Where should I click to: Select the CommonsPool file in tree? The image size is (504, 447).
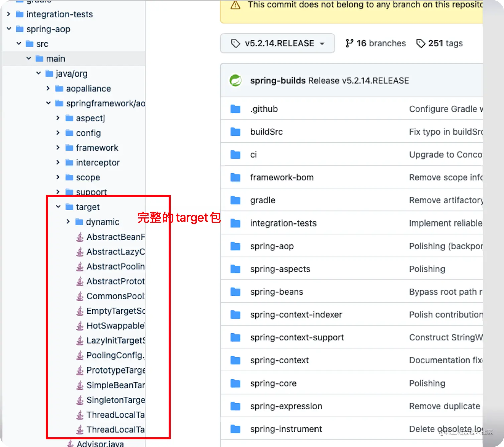point(116,296)
